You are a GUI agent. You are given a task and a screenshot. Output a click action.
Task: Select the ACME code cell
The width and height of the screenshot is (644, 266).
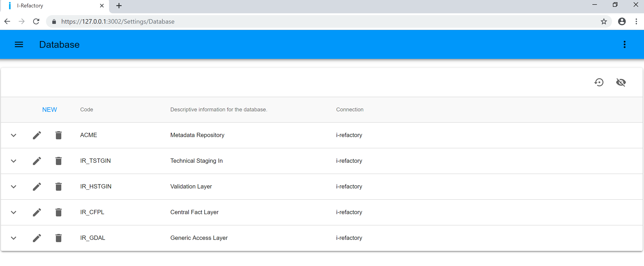click(x=89, y=135)
